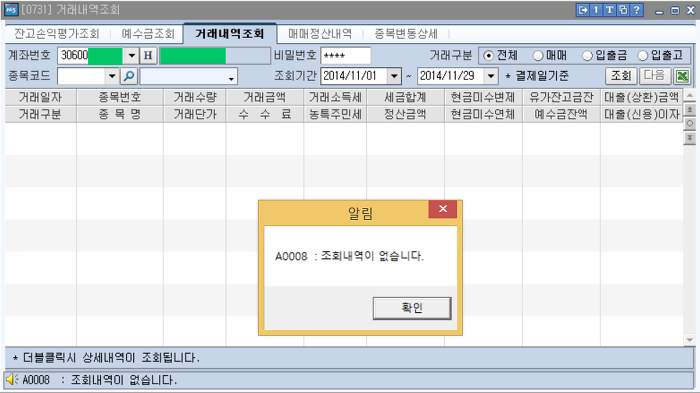
Task: Jump to top with grid scroll-top icon
Action: 690,109
